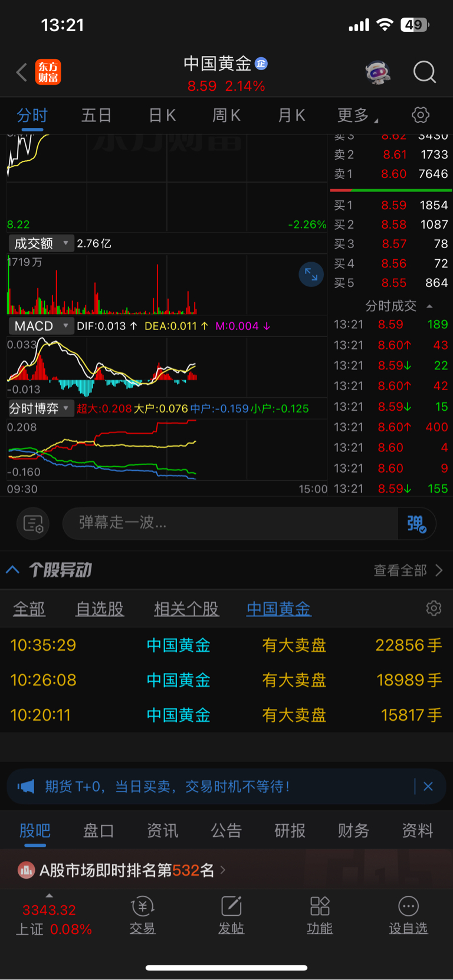Select the 相关个股 filter
This screenshot has width=453, height=980.
tap(186, 609)
